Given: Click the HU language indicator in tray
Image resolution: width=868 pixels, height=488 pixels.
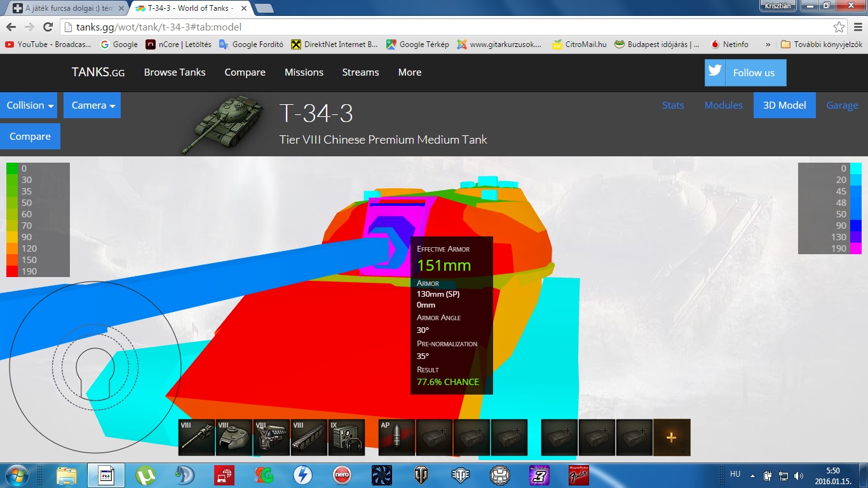Looking at the screenshot, I should (735, 474).
